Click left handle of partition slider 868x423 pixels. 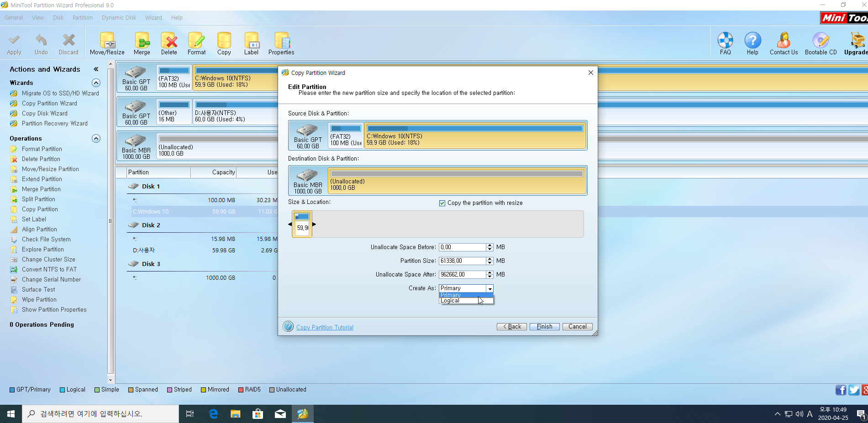tap(290, 224)
